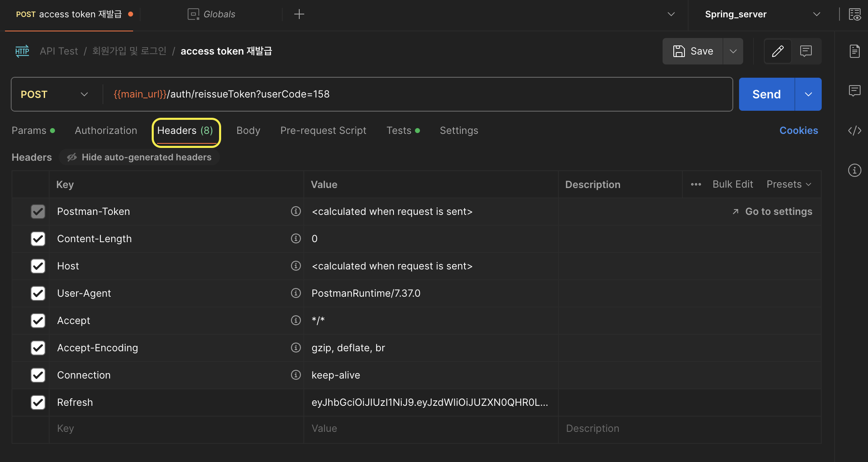This screenshot has height=462, width=868.
Task: Open the documentation icon in right sidebar
Action: click(854, 51)
